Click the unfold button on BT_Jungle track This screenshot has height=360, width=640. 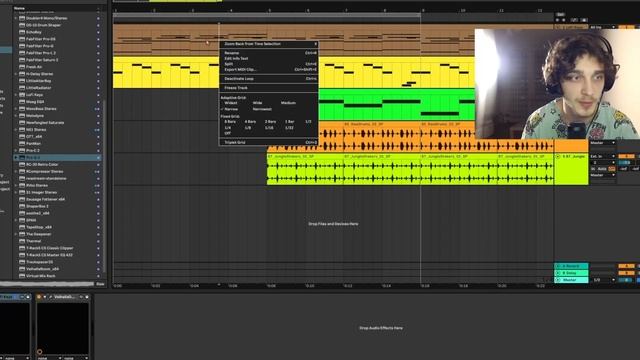click(x=558, y=156)
